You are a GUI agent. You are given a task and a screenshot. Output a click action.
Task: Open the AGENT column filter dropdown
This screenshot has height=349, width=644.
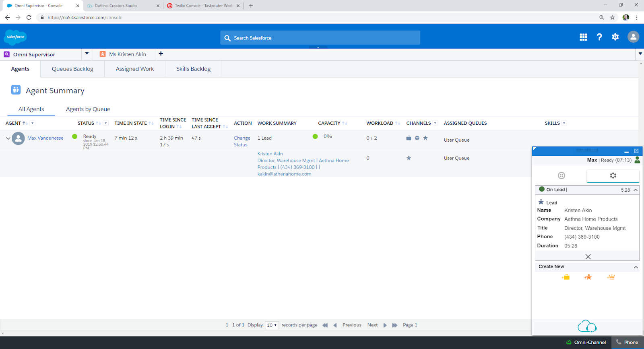33,123
